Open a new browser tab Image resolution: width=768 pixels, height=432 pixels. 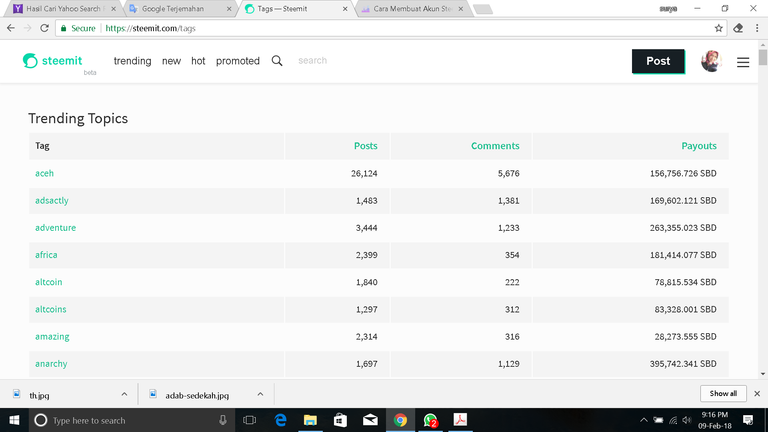pos(483,9)
